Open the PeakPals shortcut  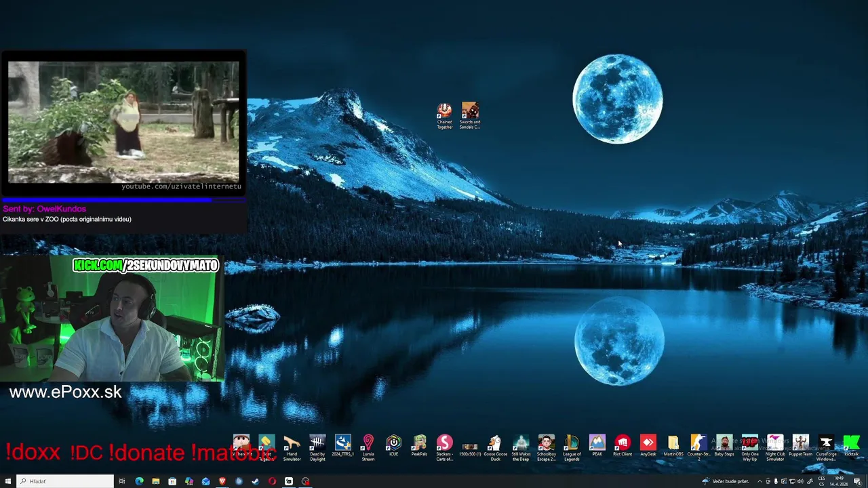pyautogui.click(x=419, y=446)
